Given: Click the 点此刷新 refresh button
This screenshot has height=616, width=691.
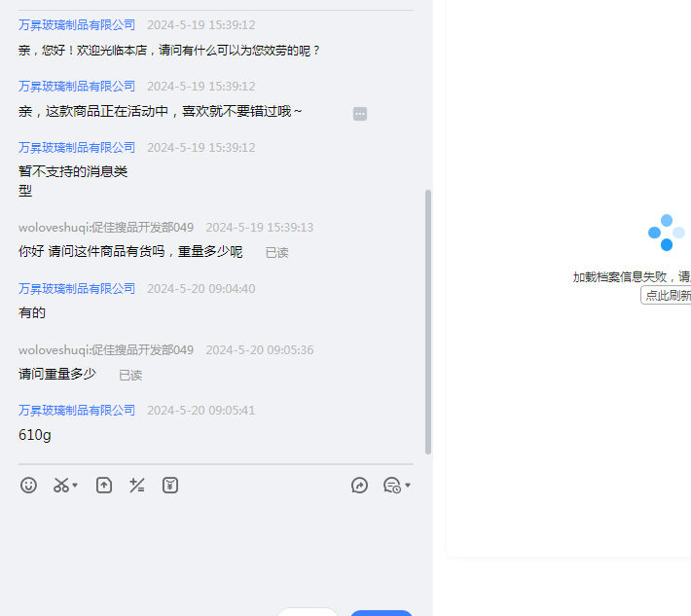Looking at the screenshot, I should pyautogui.click(x=667, y=295).
